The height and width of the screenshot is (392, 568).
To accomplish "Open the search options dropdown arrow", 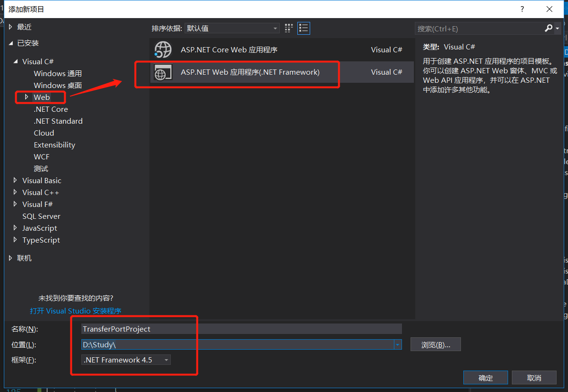I will click(558, 28).
